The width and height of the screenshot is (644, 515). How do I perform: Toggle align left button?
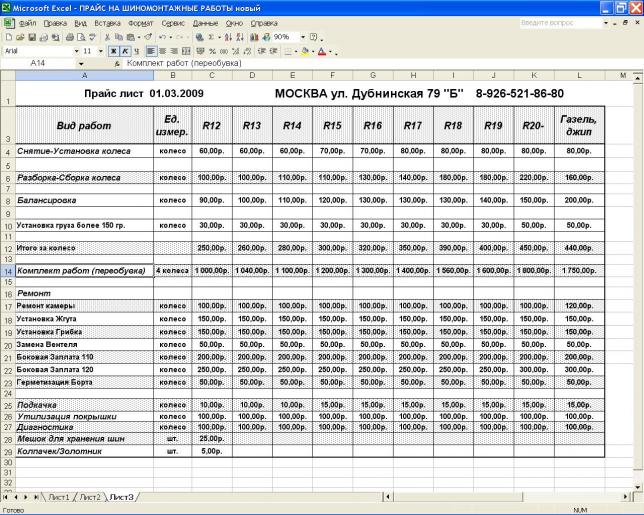tap(151, 51)
